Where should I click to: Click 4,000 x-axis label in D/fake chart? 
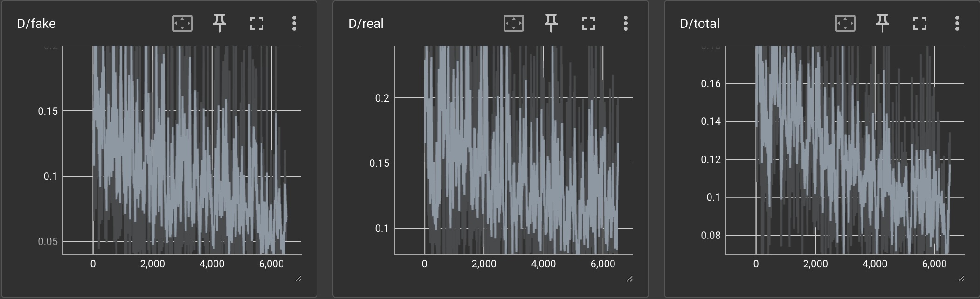click(x=212, y=264)
